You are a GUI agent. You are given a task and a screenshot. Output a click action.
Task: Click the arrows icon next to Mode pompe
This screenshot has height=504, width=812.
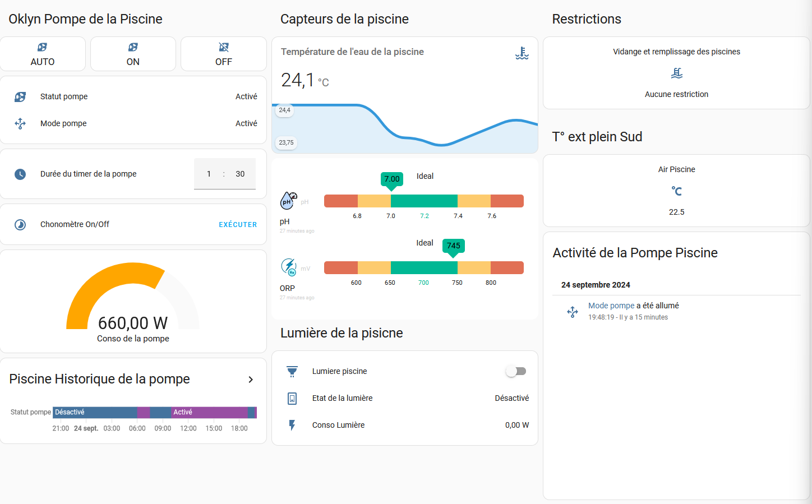point(20,123)
